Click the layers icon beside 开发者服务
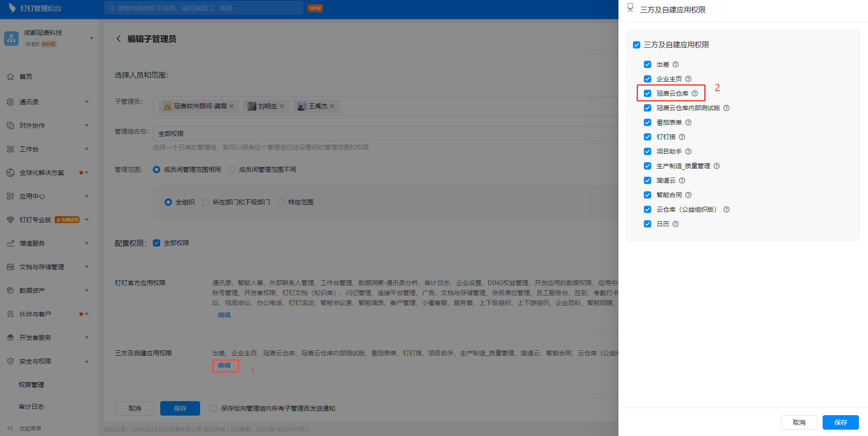Image resolution: width=868 pixels, height=436 pixels. click(x=10, y=338)
